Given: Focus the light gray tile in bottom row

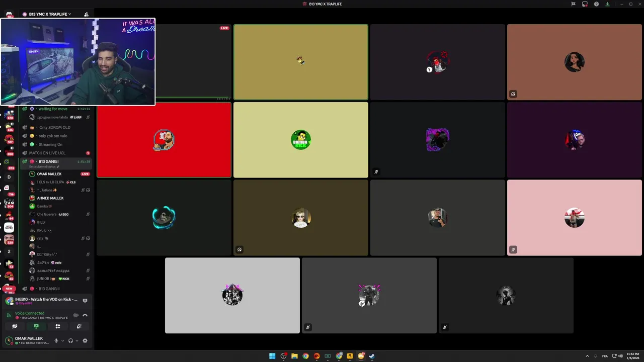Looking at the screenshot, I should (x=232, y=296).
